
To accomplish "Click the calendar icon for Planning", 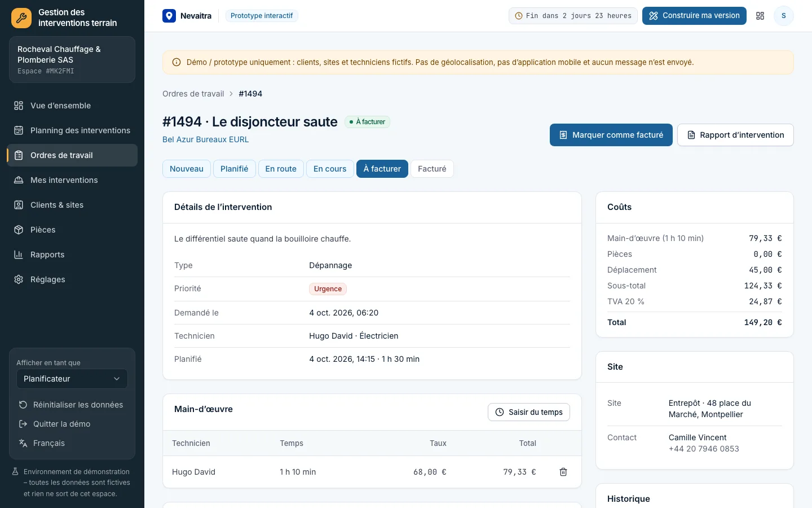I will pyautogui.click(x=19, y=130).
